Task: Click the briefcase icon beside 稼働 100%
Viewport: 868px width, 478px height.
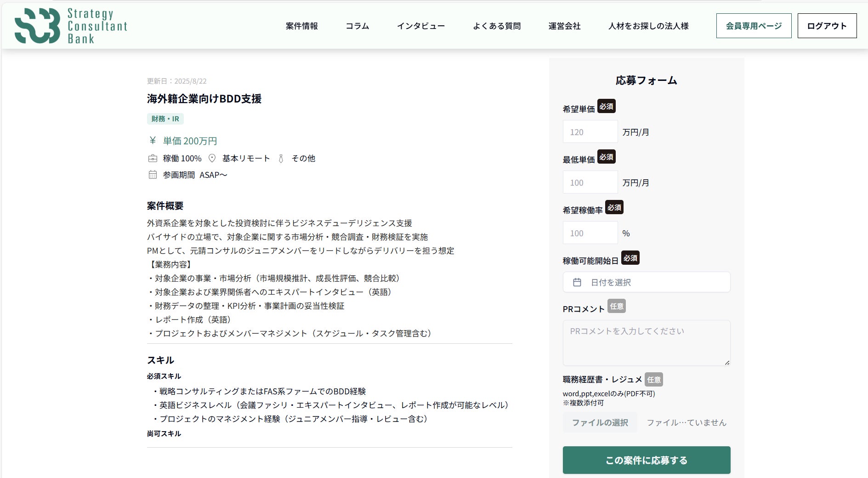Action: [153, 159]
